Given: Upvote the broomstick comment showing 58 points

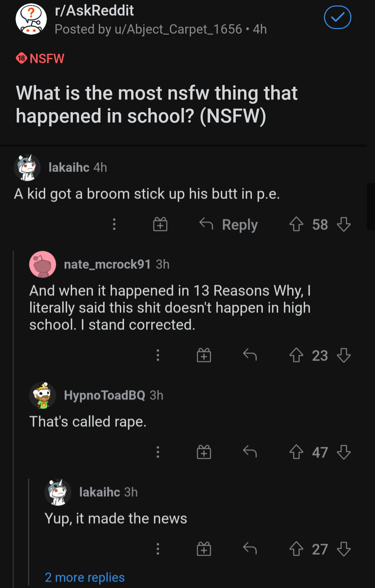Looking at the screenshot, I should [296, 224].
